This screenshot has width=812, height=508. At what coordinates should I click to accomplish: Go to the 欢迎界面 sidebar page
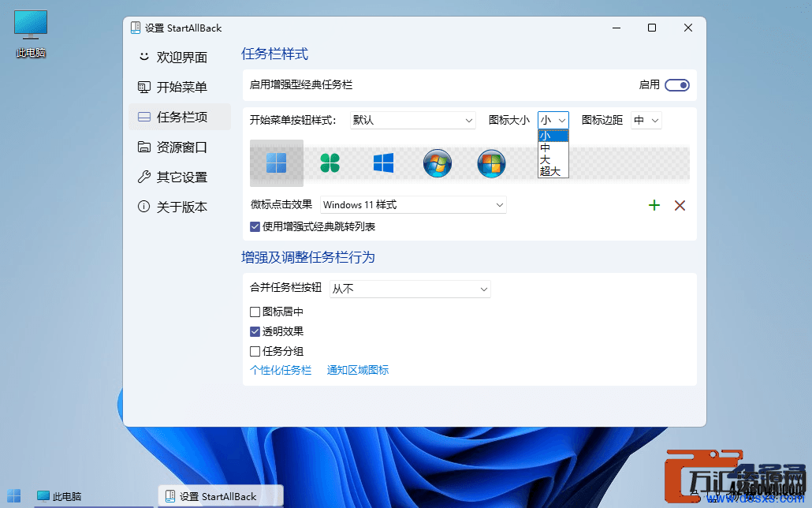pos(180,57)
